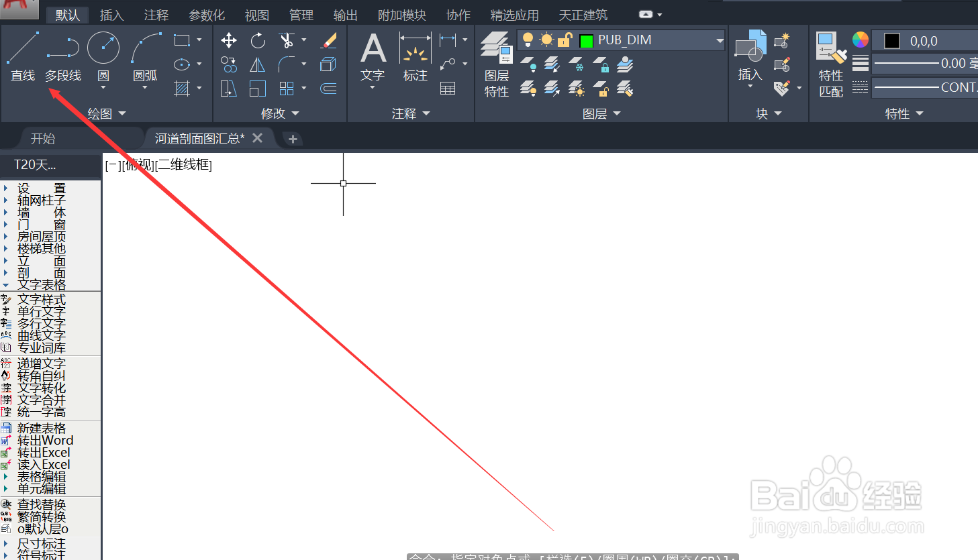Open the 附加模块 ribbon tab

click(x=402, y=15)
